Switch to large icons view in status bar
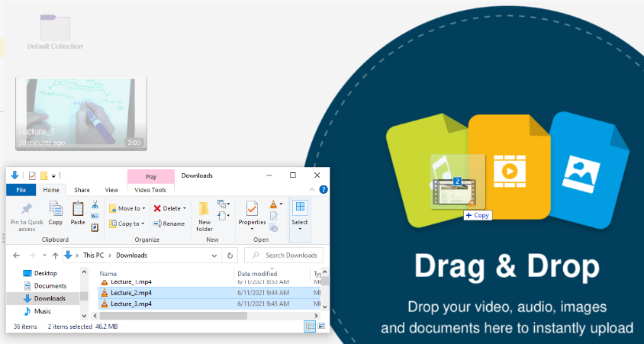Viewport: 644px width, 344px height. (x=323, y=326)
